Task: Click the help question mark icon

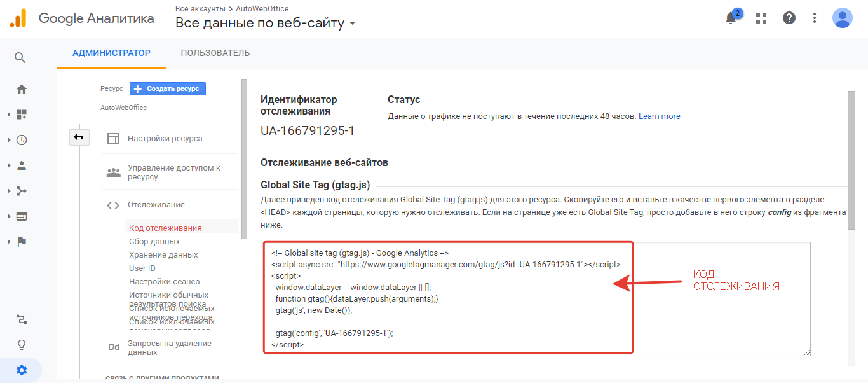Action: (x=789, y=18)
